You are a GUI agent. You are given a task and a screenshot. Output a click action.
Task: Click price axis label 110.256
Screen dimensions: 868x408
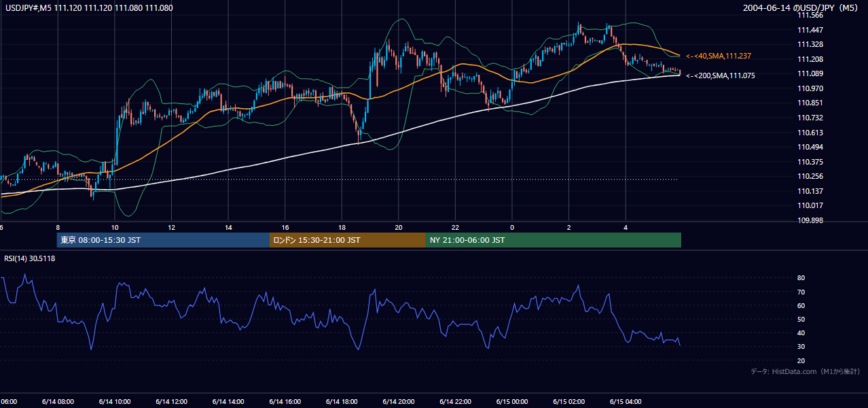click(810, 176)
